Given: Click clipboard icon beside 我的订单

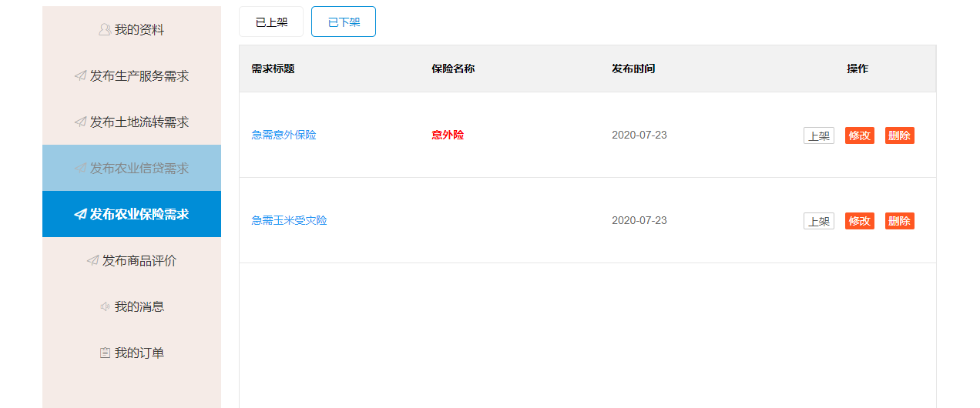Looking at the screenshot, I should click(x=105, y=353).
